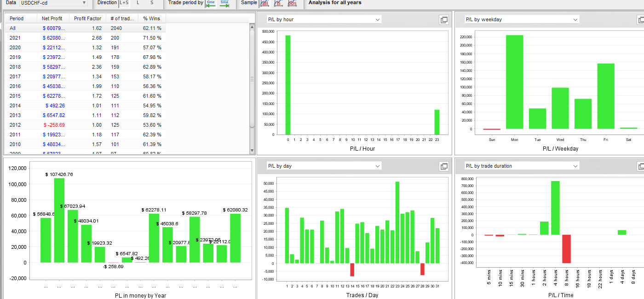
Task: Pop out the P/L by trade duration chart
Action: [641, 166]
